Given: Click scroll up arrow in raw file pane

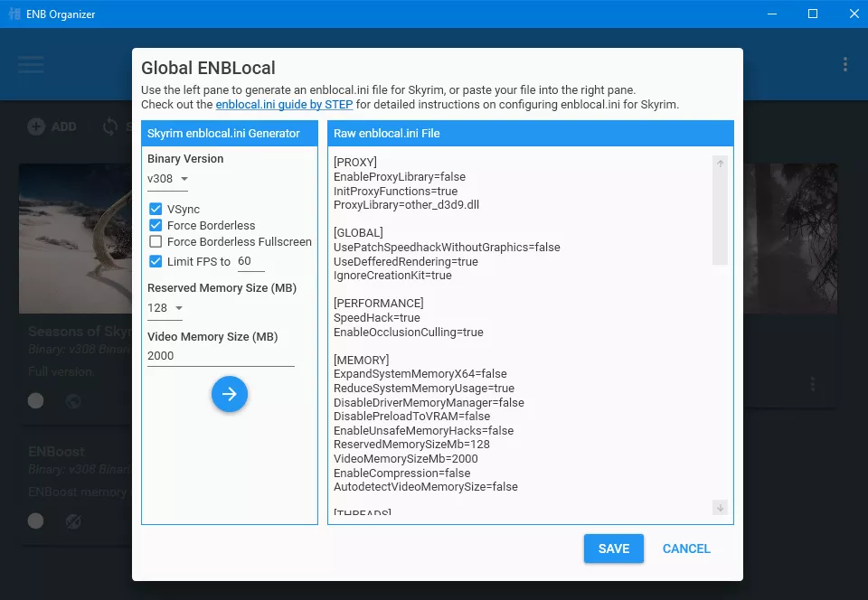Looking at the screenshot, I should [x=720, y=164].
